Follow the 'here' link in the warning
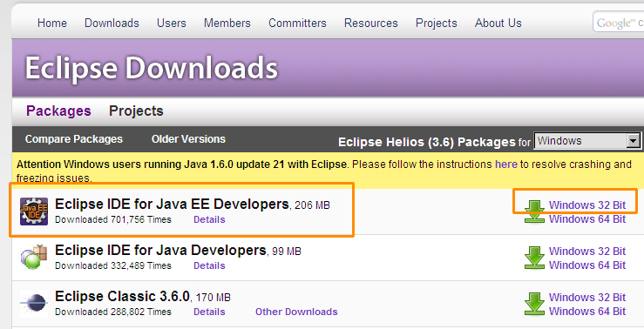The image size is (644, 329). tap(506, 164)
